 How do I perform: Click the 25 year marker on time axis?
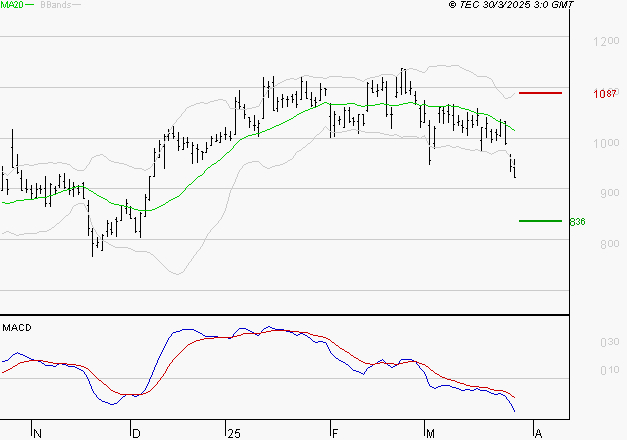(234, 434)
